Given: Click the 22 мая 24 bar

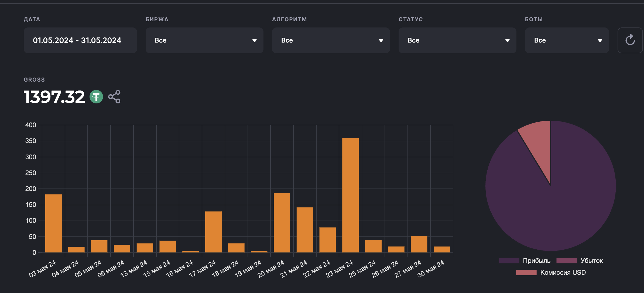Looking at the screenshot, I should (328, 240).
